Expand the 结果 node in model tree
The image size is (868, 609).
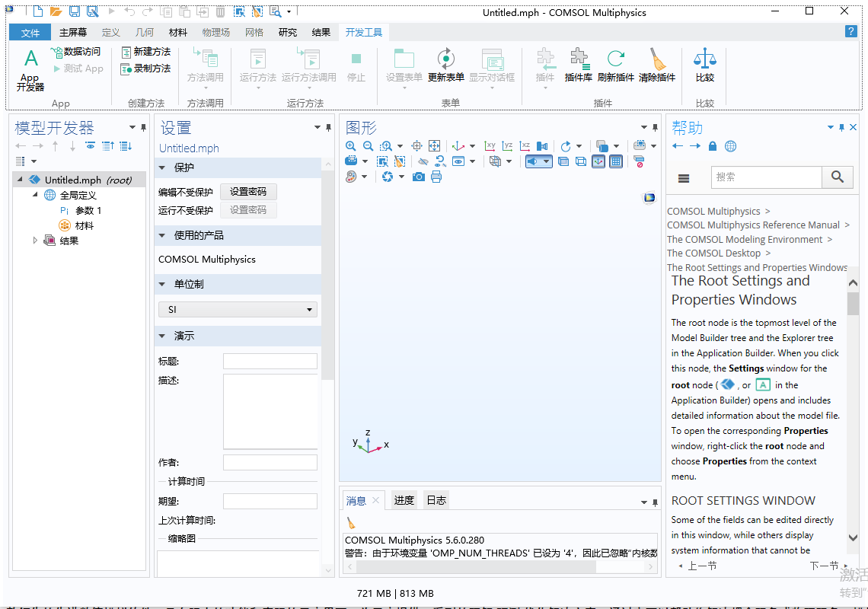35,241
